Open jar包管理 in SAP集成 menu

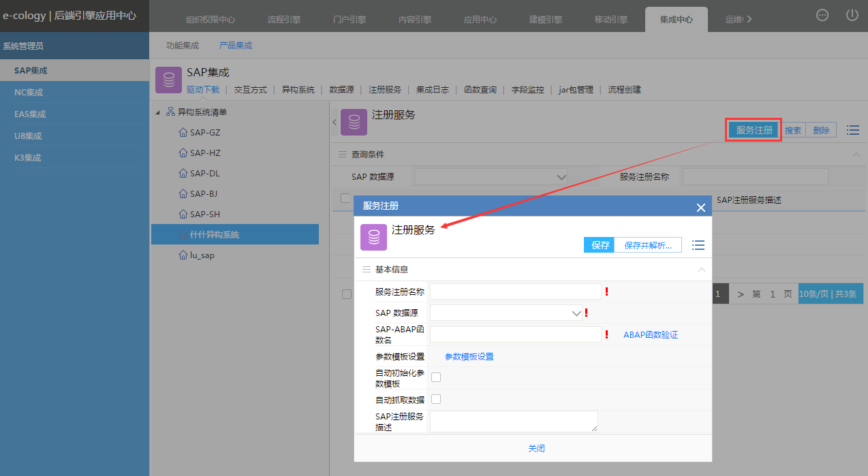pos(576,90)
